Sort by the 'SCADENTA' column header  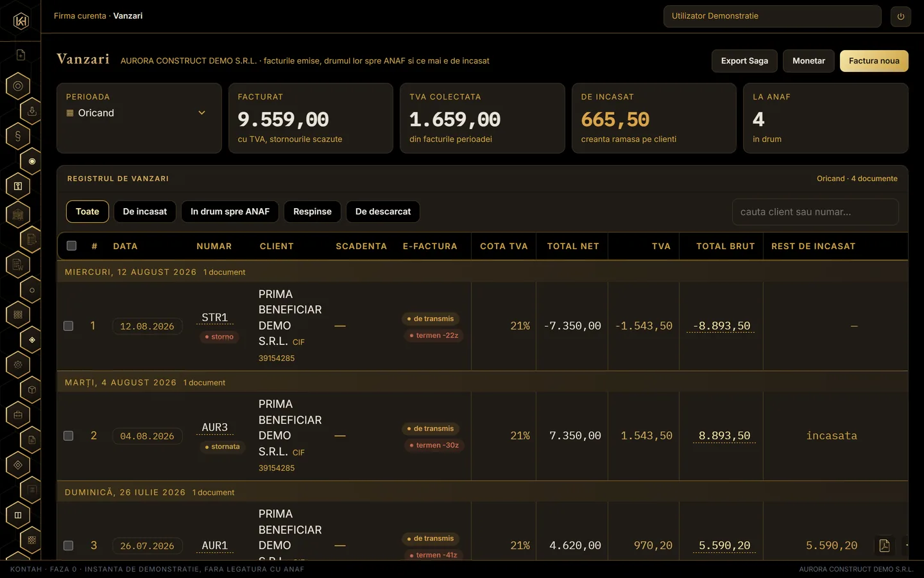click(x=361, y=246)
